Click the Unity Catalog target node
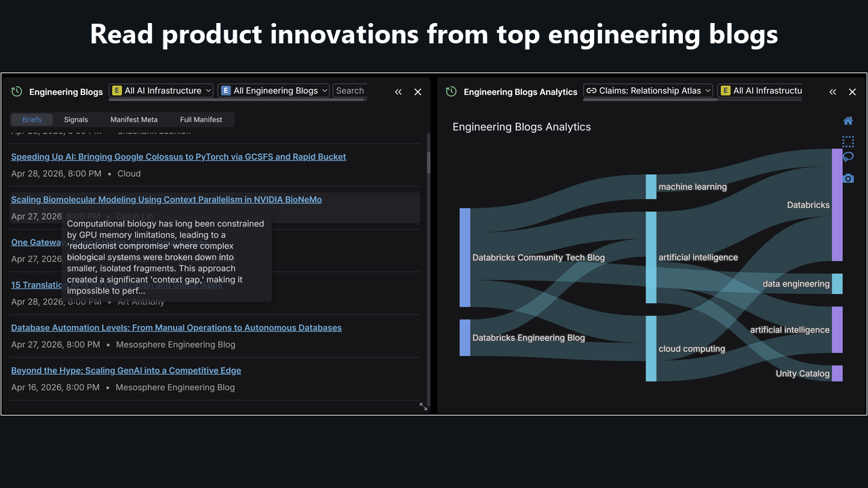This screenshot has height=488, width=868. click(837, 373)
